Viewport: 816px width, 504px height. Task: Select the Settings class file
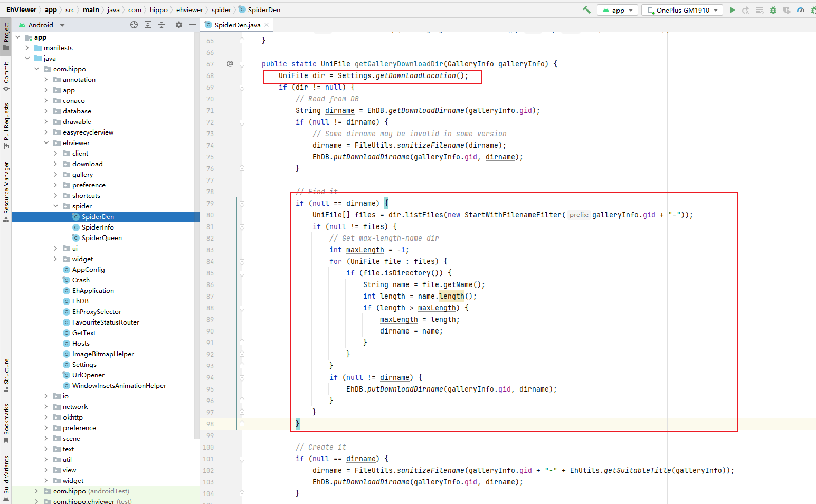(x=84, y=365)
